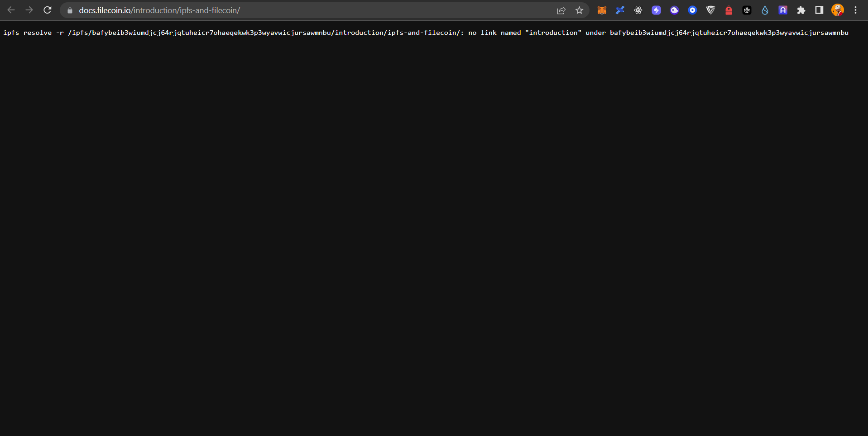868x436 pixels.
Task: Open the satellite-shaped extension icon
Action: pyautogui.click(x=620, y=10)
